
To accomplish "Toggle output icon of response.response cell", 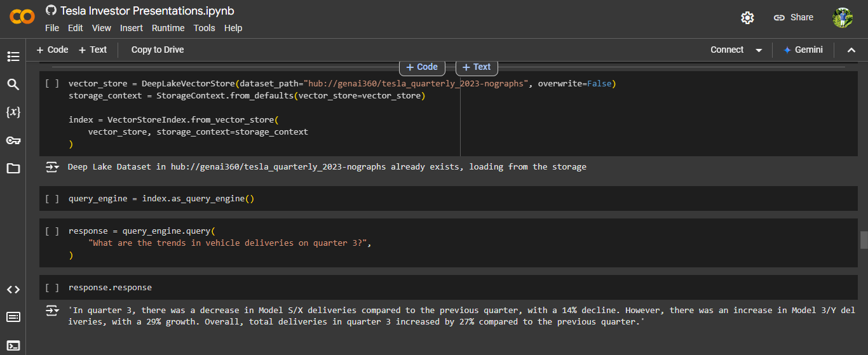I will 53,311.
